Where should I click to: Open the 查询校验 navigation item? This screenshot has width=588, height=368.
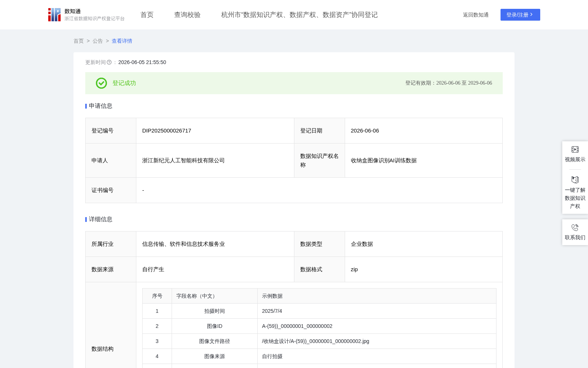(x=187, y=15)
